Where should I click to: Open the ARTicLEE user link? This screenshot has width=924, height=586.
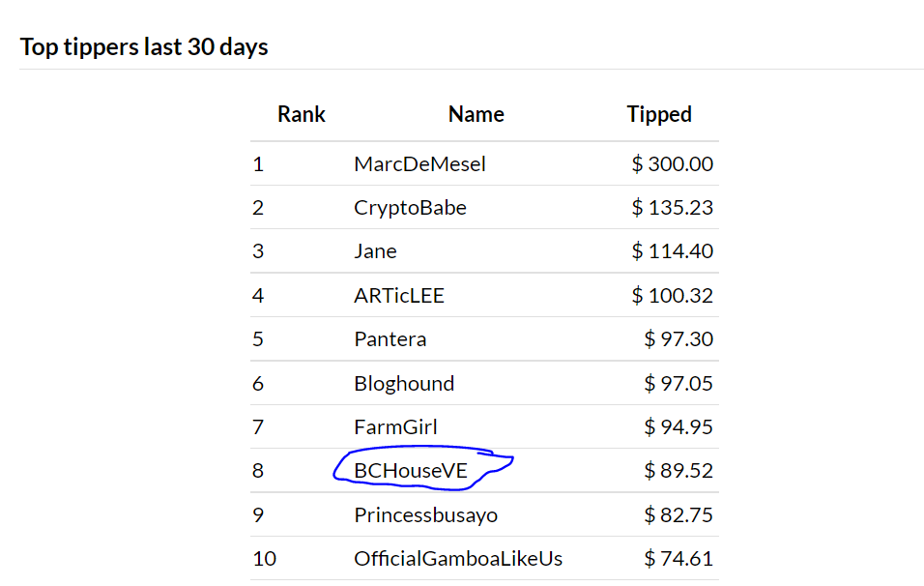tap(399, 295)
